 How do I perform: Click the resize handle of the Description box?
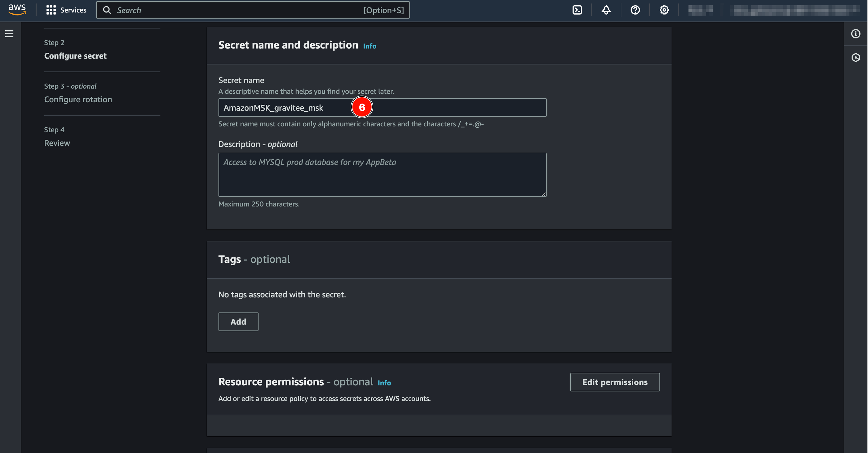click(x=543, y=194)
